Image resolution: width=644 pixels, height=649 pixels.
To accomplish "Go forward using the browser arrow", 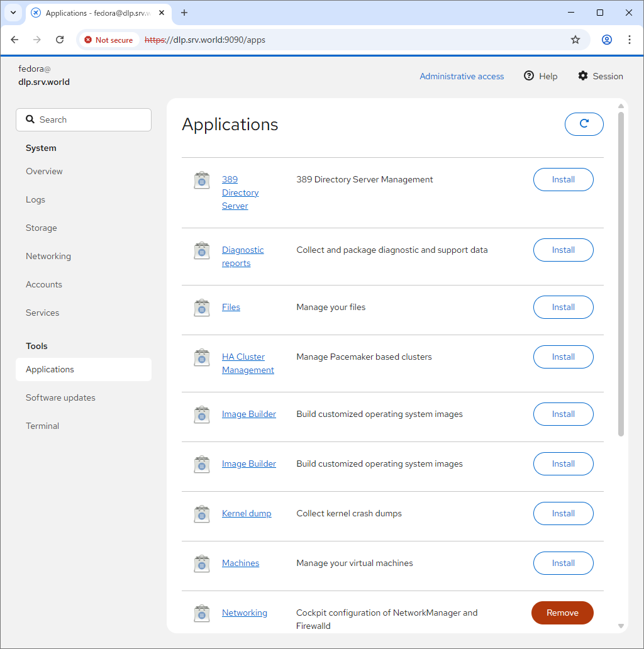I will tap(37, 40).
